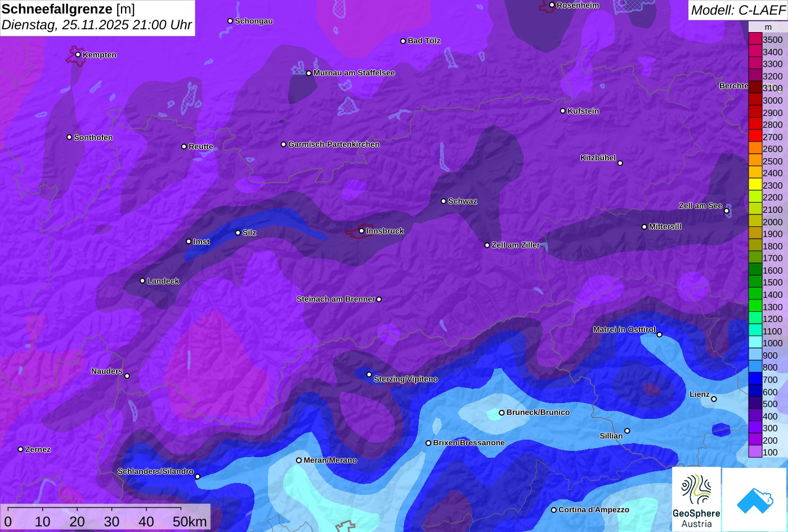Image resolution: width=788 pixels, height=532 pixels.
Task: Click the Kufstein location marker dot
Action: click(x=563, y=111)
